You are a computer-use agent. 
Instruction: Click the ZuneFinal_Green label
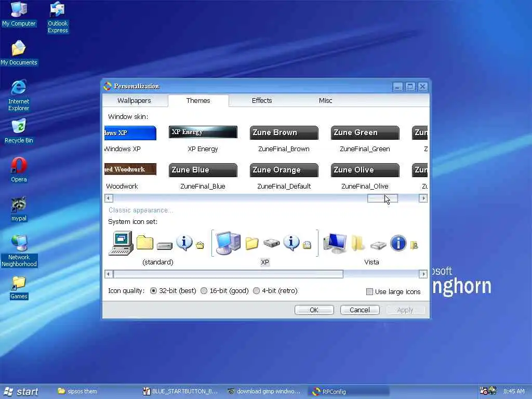(365, 149)
